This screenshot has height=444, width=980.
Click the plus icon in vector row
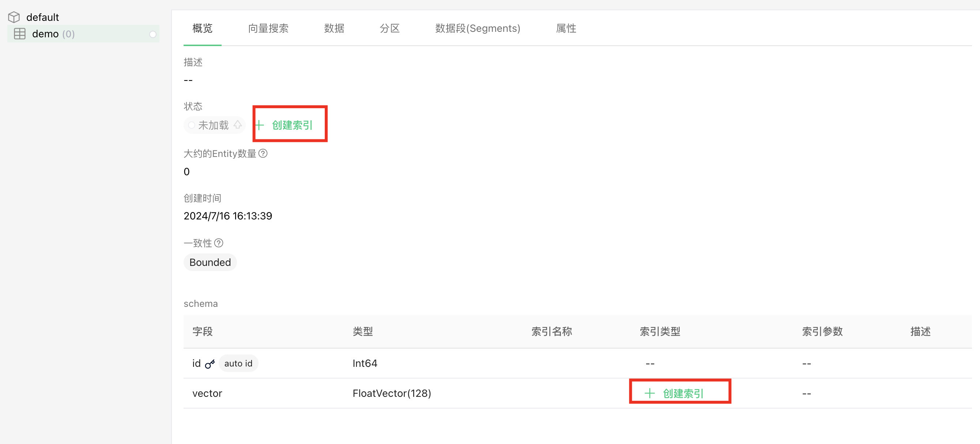pos(649,393)
